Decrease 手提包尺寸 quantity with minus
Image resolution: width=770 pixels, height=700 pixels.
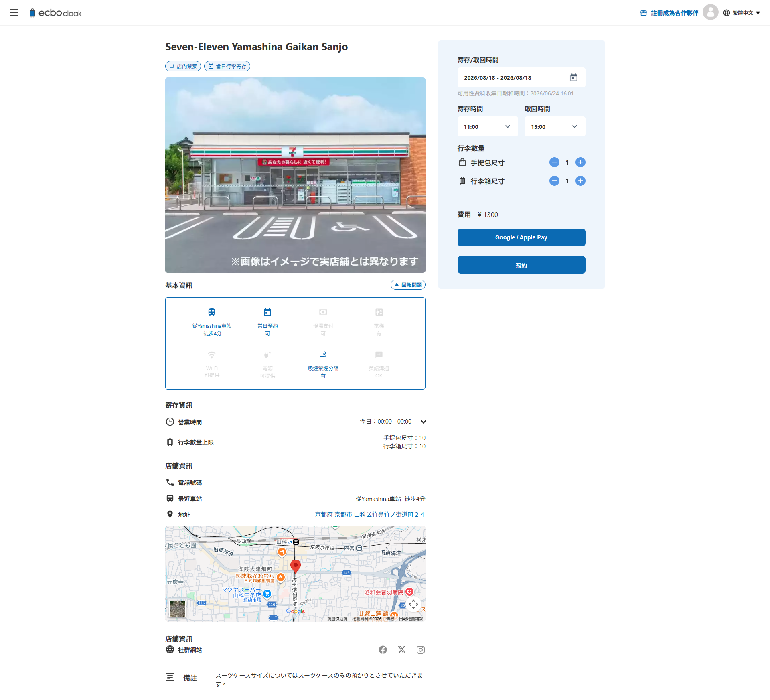point(554,162)
